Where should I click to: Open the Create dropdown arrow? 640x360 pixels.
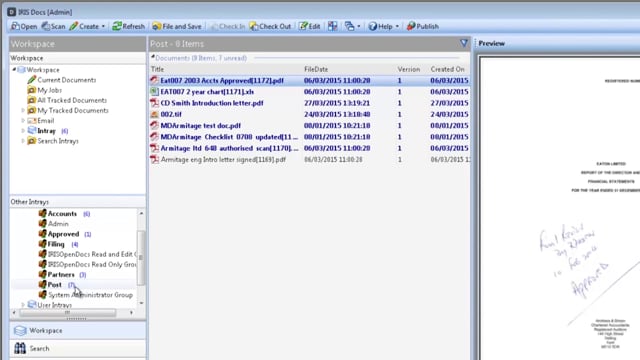pyautogui.click(x=103, y=27)
